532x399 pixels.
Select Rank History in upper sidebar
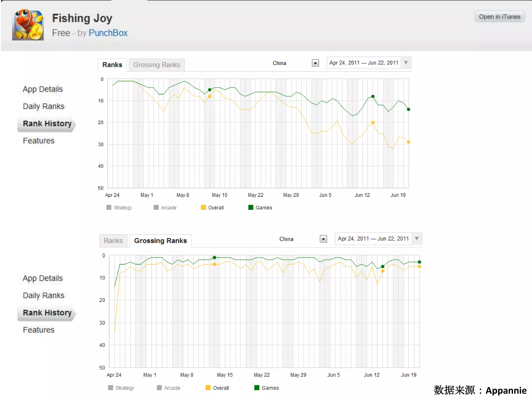[47, 124]
